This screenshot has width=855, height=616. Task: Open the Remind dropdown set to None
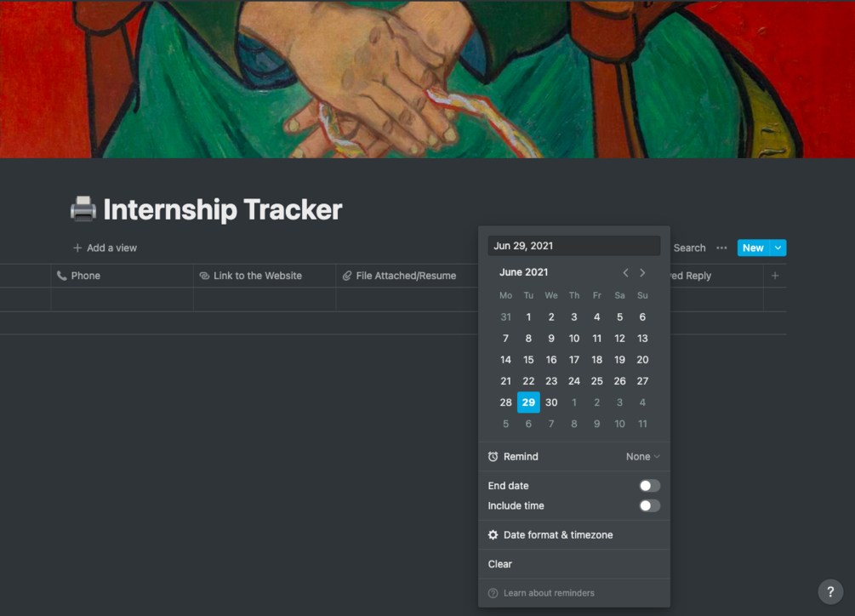(642, 456)
